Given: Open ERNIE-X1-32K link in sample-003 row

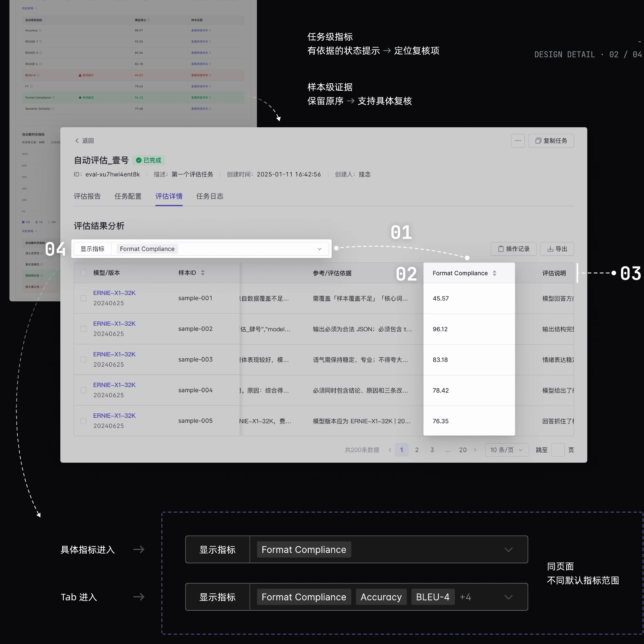Looking at the screenshot, I should coord(114,354).
